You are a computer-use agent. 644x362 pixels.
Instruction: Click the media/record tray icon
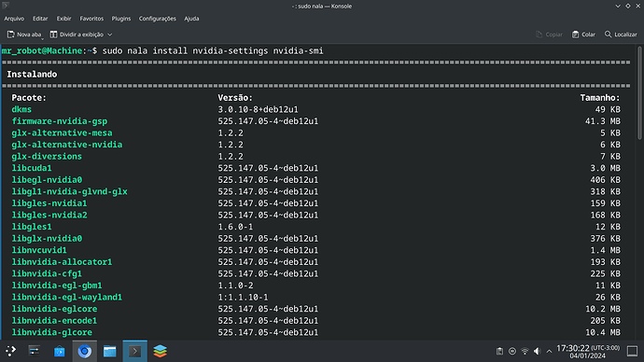pyautogui.click(x=512, y=351)
